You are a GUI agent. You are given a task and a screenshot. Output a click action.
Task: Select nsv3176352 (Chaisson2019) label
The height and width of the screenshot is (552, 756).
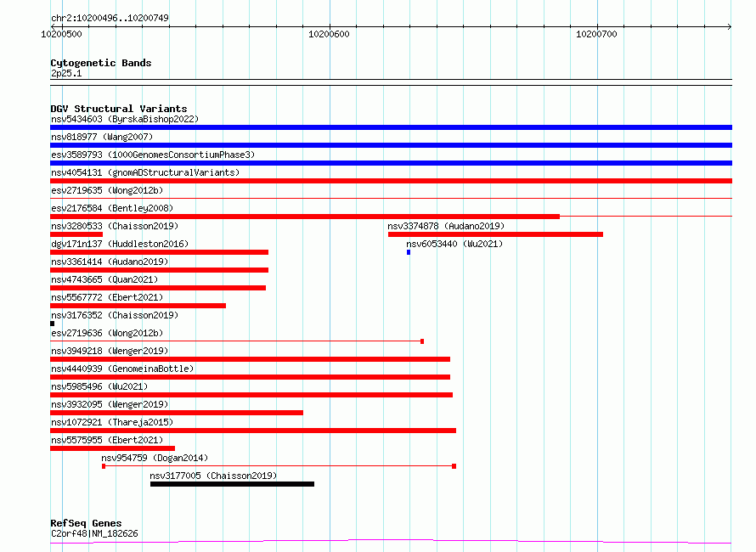[x=115, y=315]
